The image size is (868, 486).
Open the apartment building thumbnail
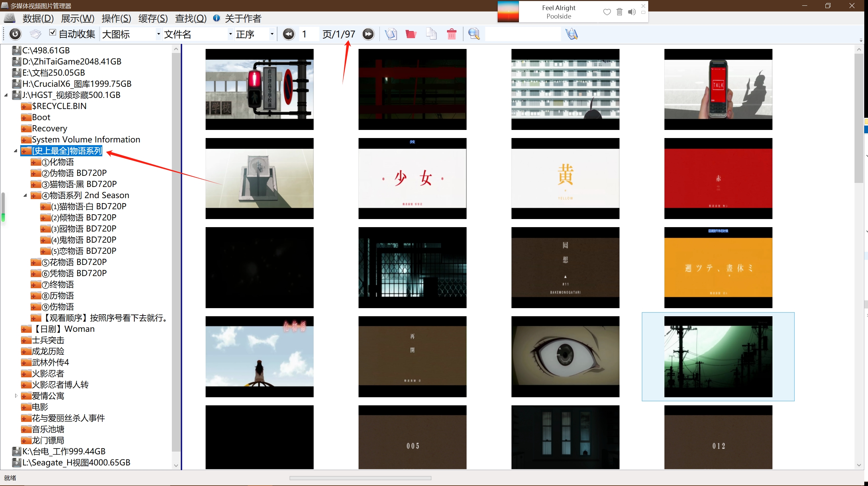tap(565, 89)
